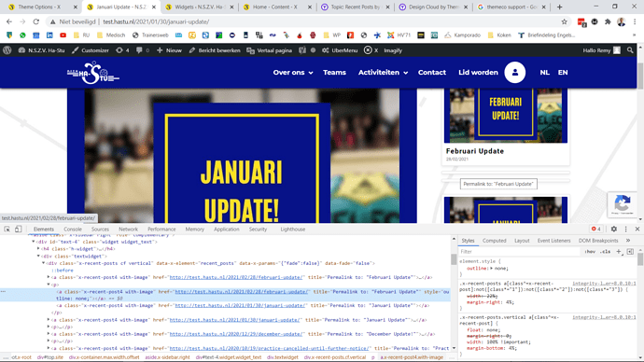Click Bericht bewerken in admin bar
Viewport: 644px width, 362px height.
pyautogui.click(x=215, y=50)
